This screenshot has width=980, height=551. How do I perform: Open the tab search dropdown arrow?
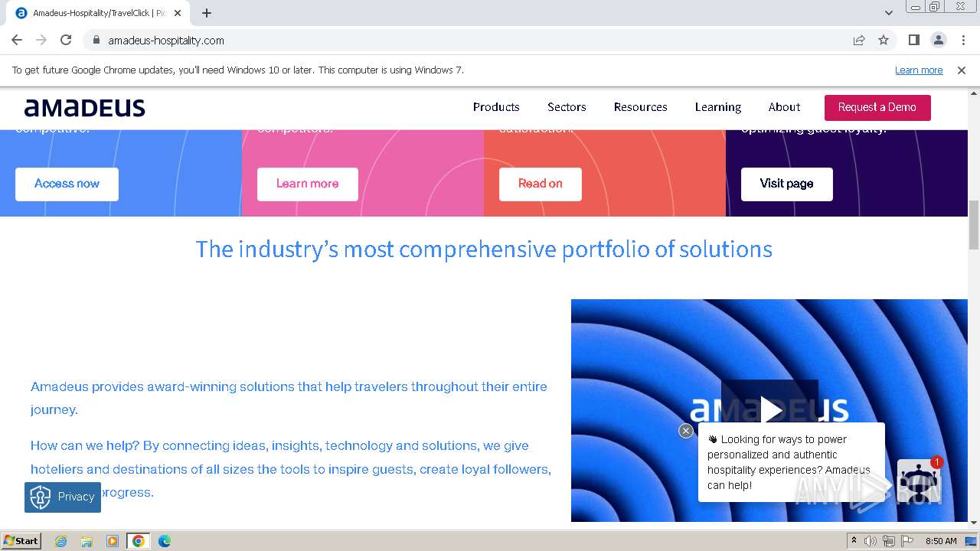(889, 13)
